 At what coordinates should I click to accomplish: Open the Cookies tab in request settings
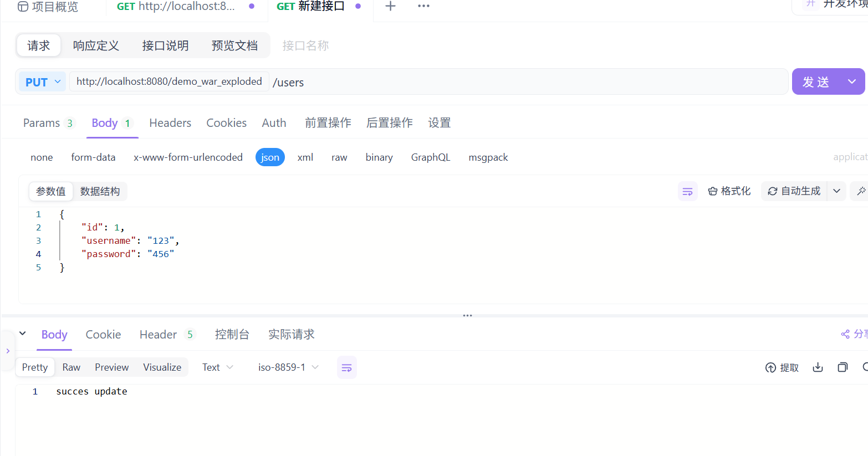pyautogui.click(x=226, y=122)
